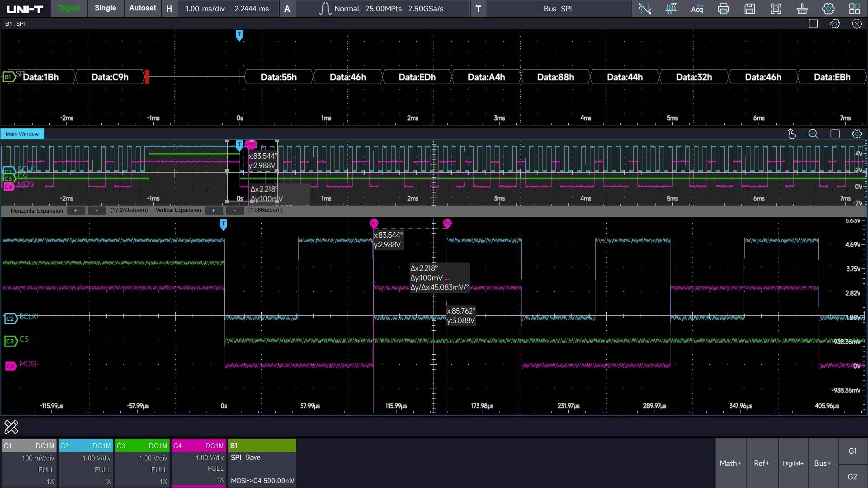
Task: Open the window layout grid icon
Action: click(854, 9)
